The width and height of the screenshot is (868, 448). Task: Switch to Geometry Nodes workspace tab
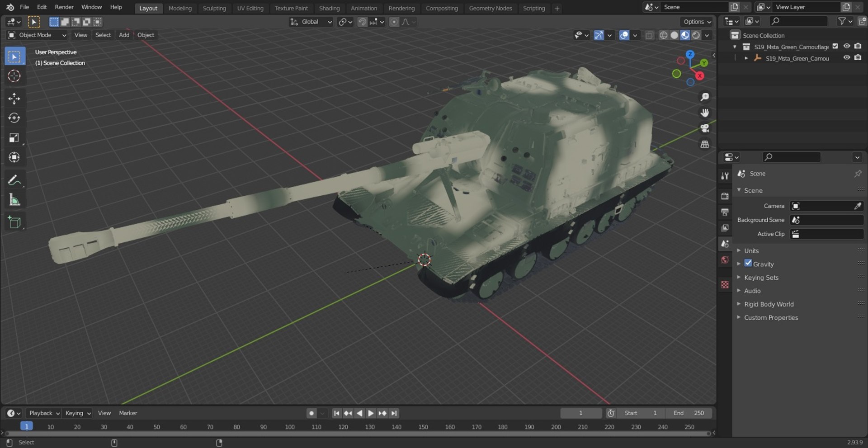click(x=490, y=8)
